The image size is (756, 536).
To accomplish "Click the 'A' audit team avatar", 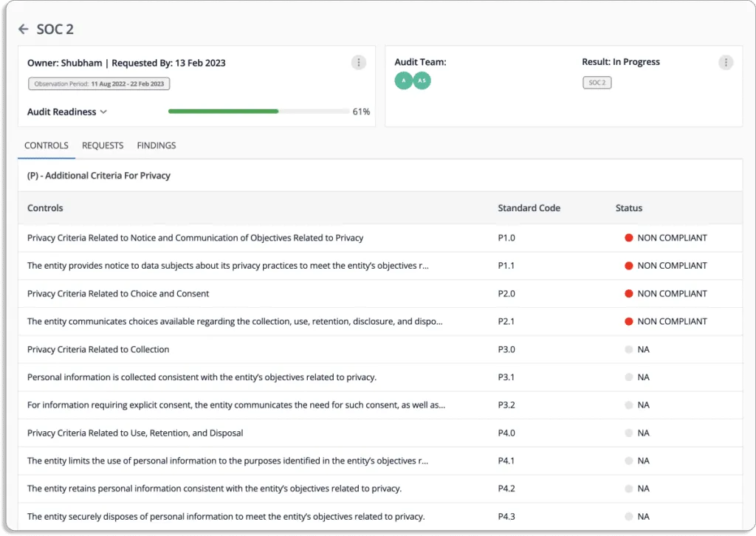I will pyautogui.click(x=404, y=80).
